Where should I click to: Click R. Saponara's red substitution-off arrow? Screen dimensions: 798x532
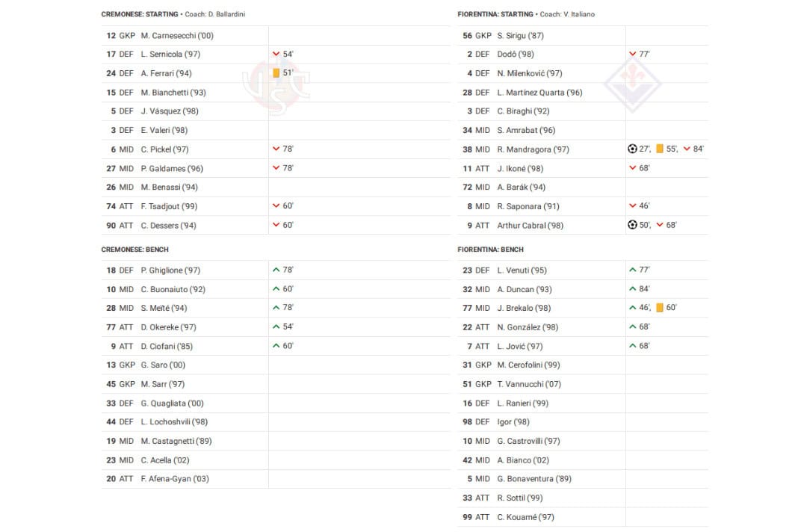pos(633,206)
